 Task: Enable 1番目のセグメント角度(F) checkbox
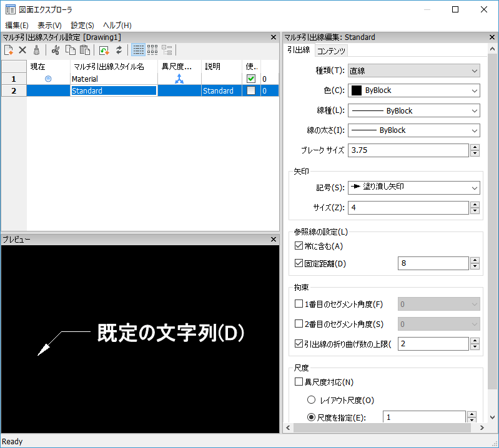[299, 304]
